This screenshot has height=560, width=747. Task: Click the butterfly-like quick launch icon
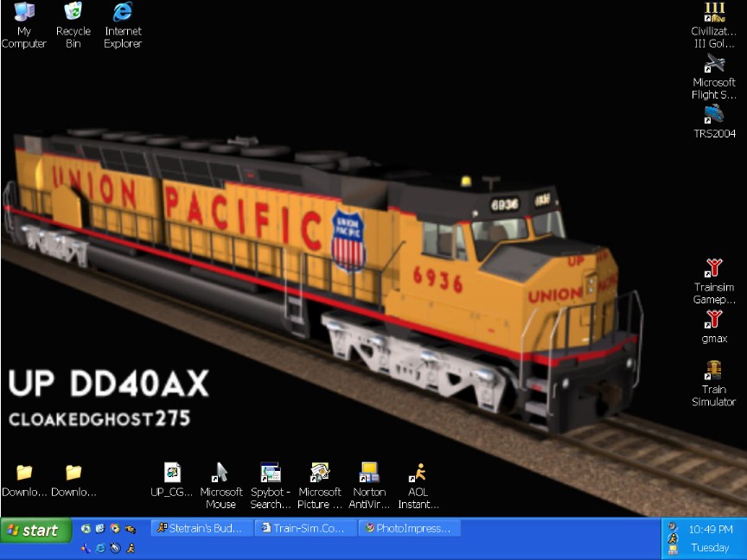(86, 548)
